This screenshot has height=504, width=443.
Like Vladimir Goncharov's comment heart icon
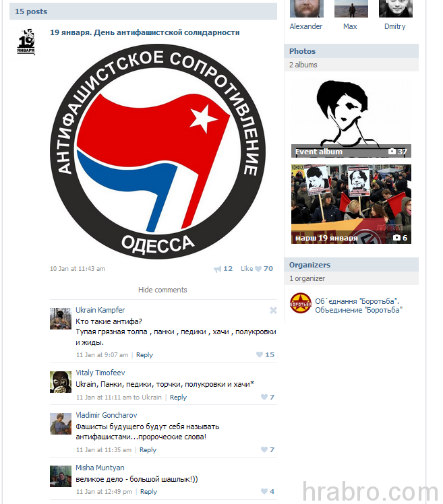(264, 449)
